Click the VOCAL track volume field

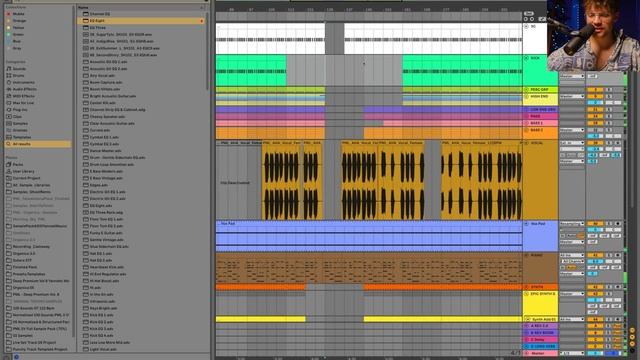point(596,149)
